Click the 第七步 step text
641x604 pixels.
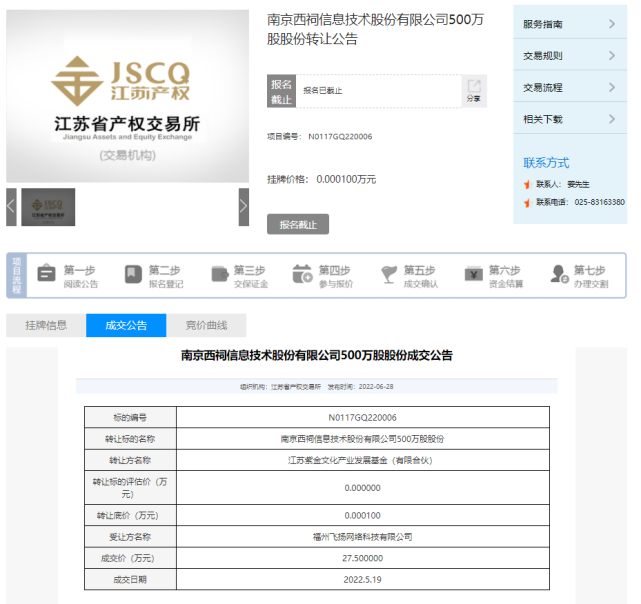coord(589,270)
